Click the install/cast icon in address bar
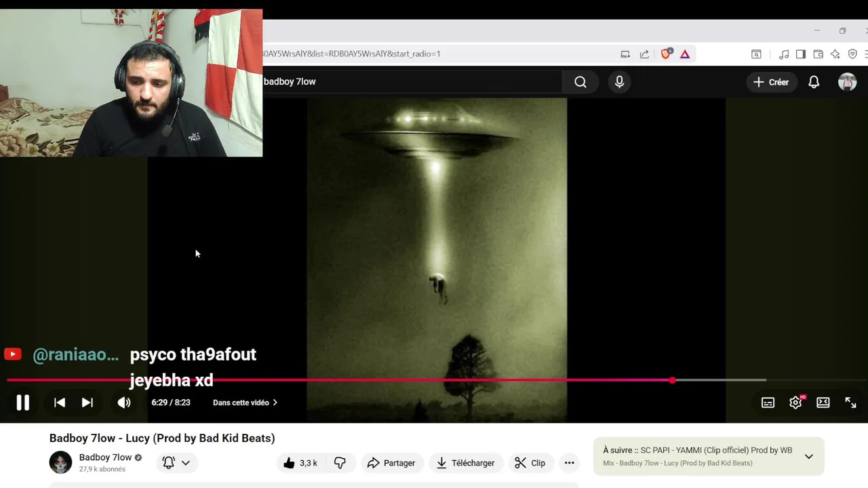The width and height of the screenshot is (868, 488). (x=625, y=54)
